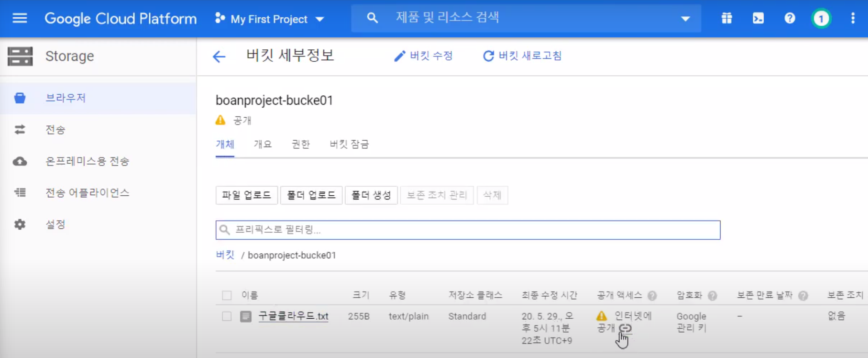Click the file icon beside 구글클라우드.txt
The height and width of the screenshot is (358, 868).
pos(246,316)
